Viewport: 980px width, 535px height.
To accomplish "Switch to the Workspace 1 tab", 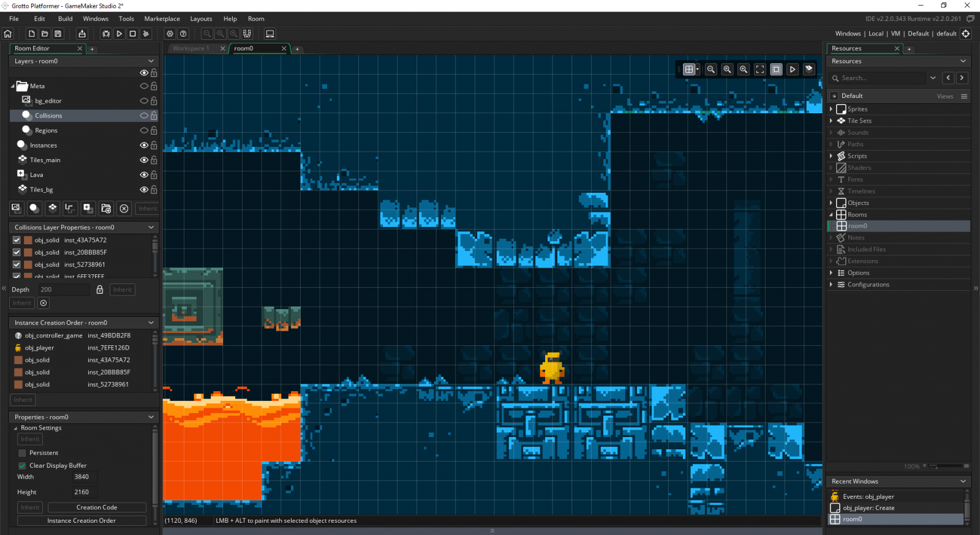I will point(190,48).
